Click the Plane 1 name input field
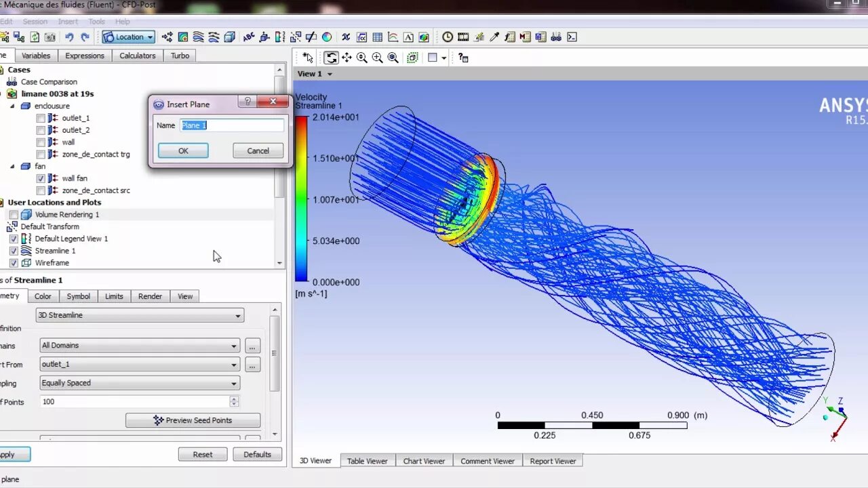Screen dimensions: 868x488 click(232, 125)
